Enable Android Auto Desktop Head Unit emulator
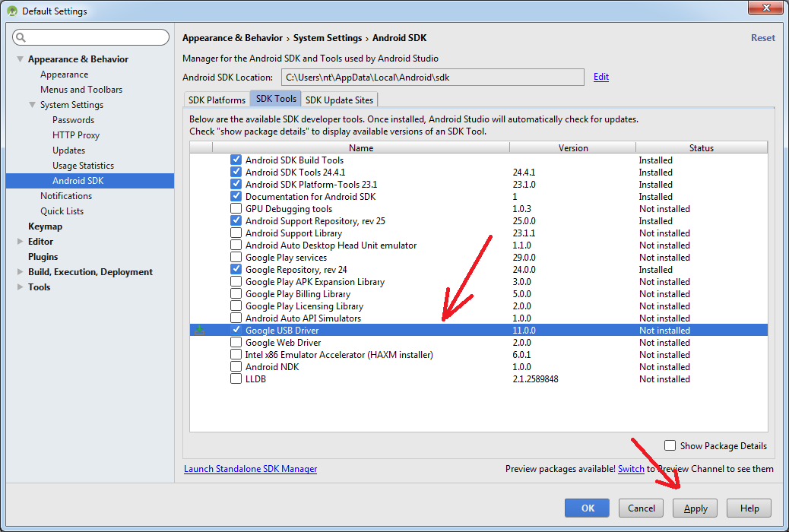The height and width of the screenshot is (532, 789). [x=236, y=245]
